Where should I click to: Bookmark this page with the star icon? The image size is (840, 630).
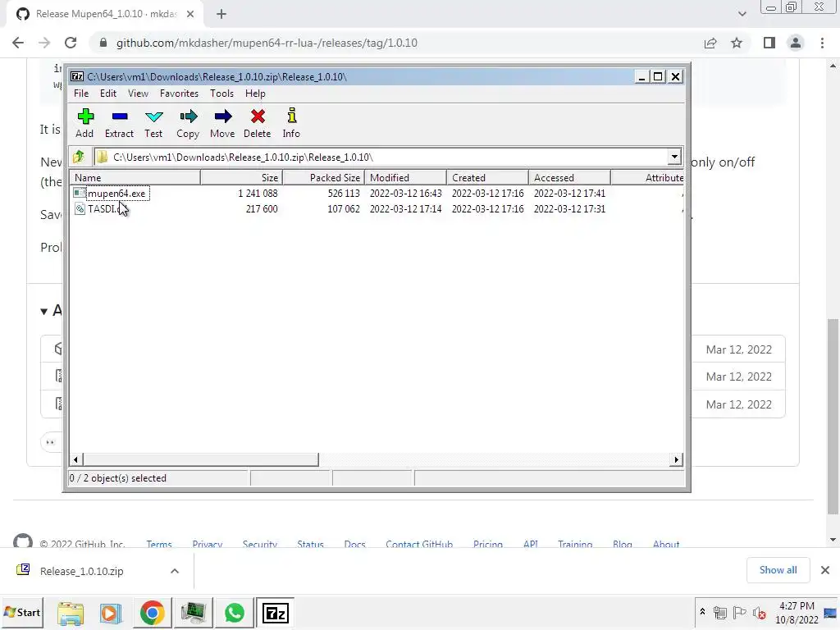click(x=737, y=43)
